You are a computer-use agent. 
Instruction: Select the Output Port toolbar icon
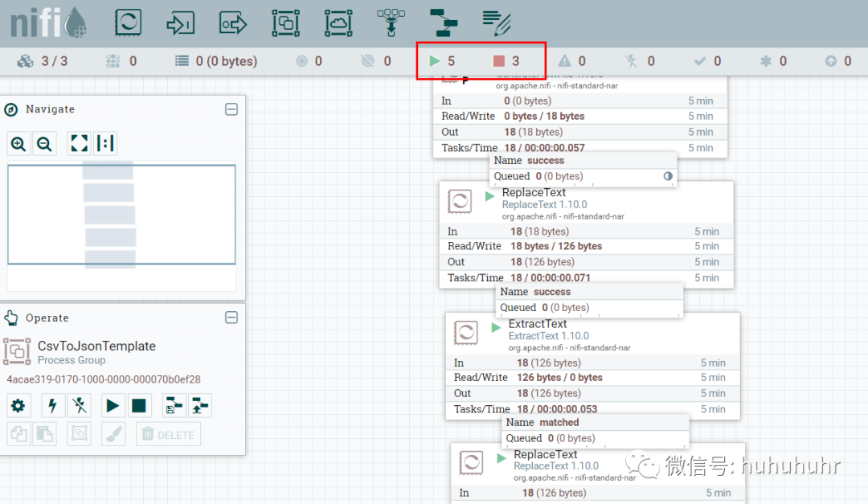coord(233,23)
